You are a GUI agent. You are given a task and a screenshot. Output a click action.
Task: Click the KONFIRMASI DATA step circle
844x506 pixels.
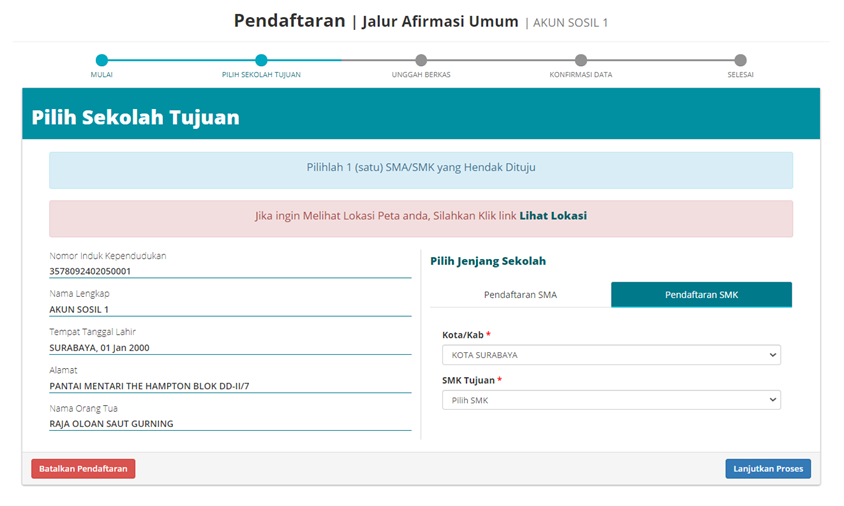tap(581, 60)
